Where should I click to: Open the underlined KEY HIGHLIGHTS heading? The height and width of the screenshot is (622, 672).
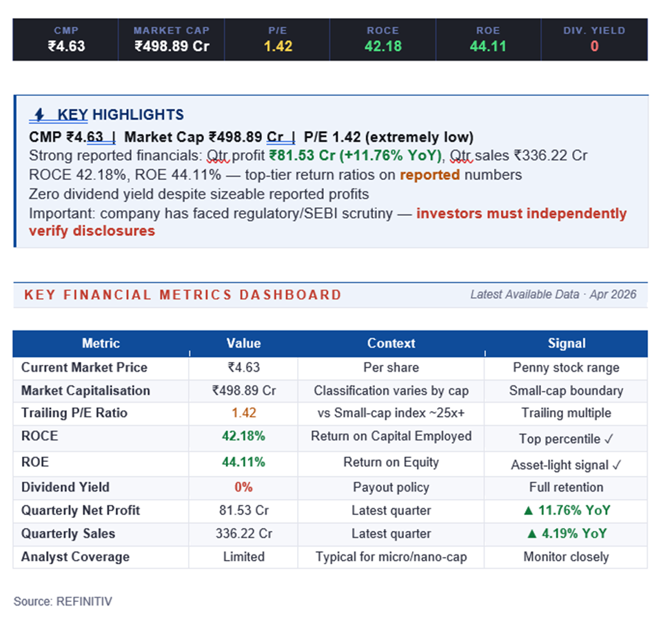[x=120, y=114]
